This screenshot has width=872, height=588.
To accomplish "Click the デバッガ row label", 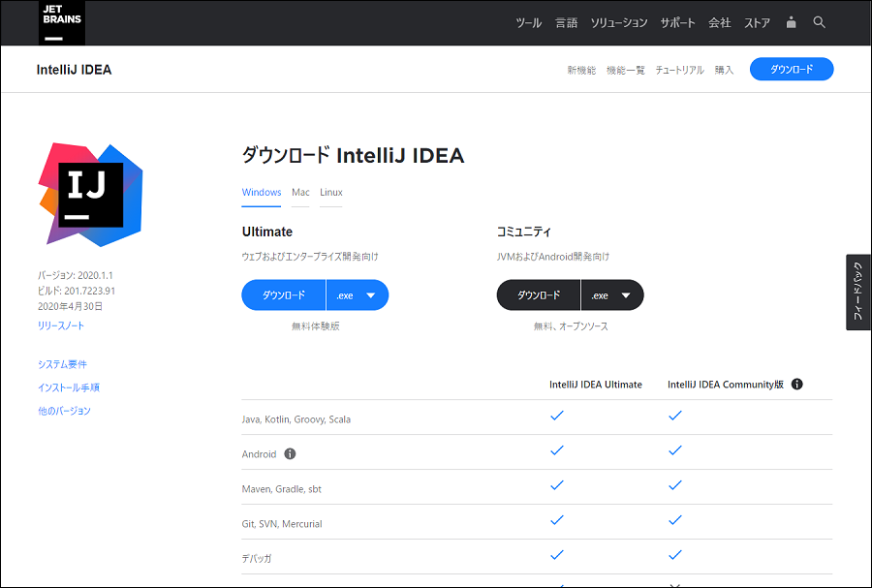I will pyautogui.click(x=257, y=559).
